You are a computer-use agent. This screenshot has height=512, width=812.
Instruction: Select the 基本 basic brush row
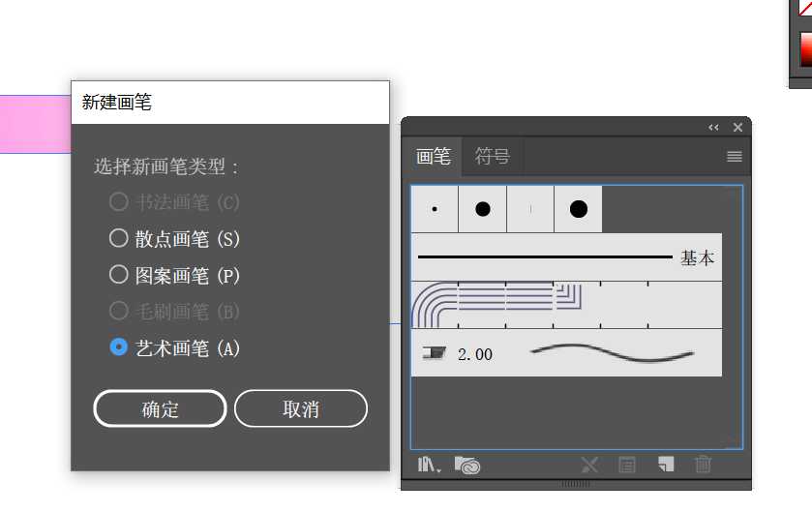pos(566,257)
